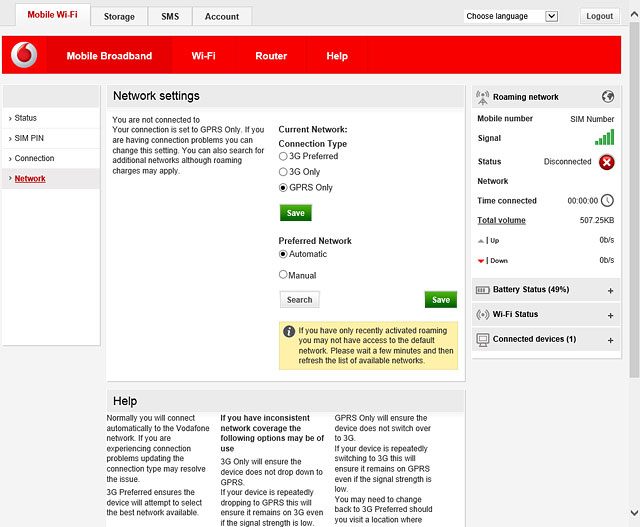The width and height of the screenshot is (640, 527).
Task: Switch to the Mobile Wi-Fi tab
Action: (x=52, y=15)
